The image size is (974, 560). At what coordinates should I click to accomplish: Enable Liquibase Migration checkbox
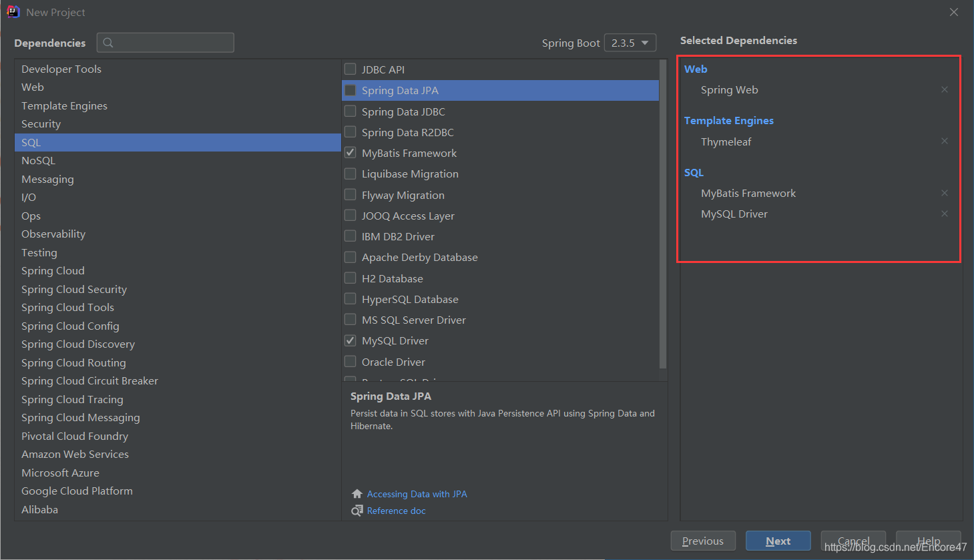(350, 174)
